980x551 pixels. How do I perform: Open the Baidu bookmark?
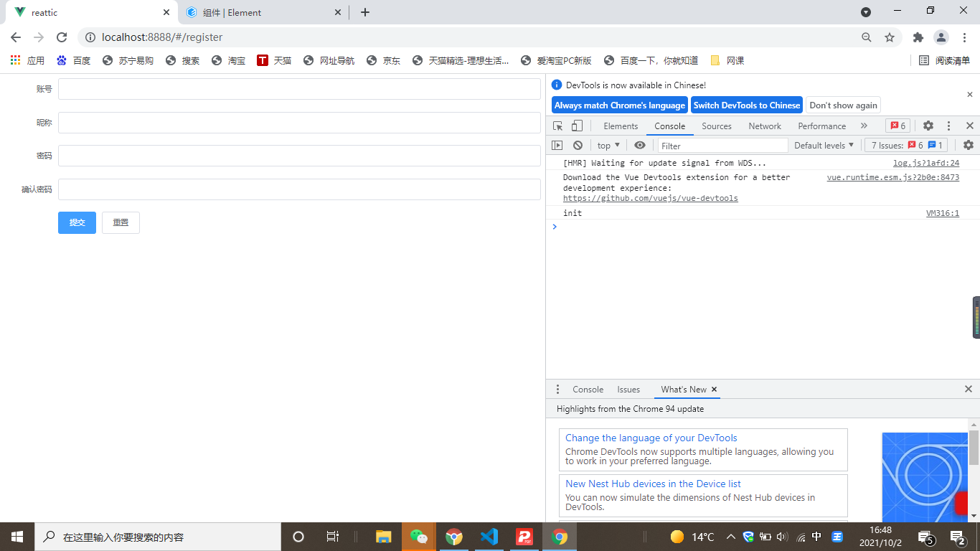click(73, 60)
